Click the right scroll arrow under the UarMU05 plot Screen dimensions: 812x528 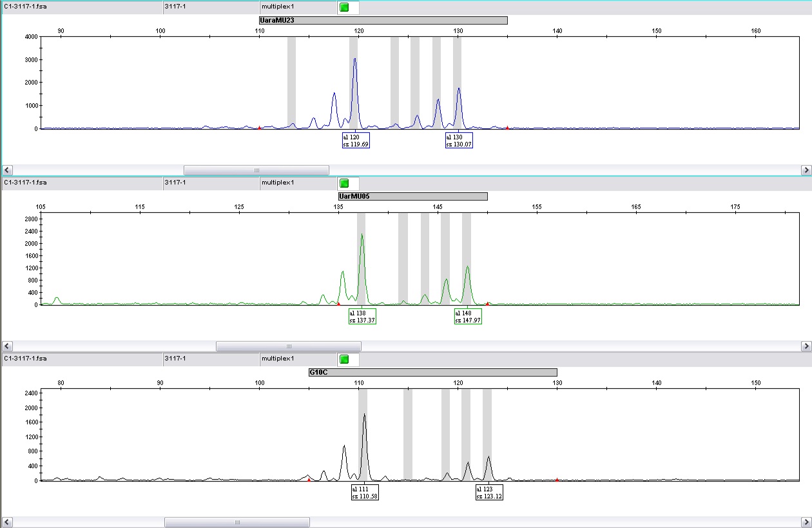tap(806, 346)
